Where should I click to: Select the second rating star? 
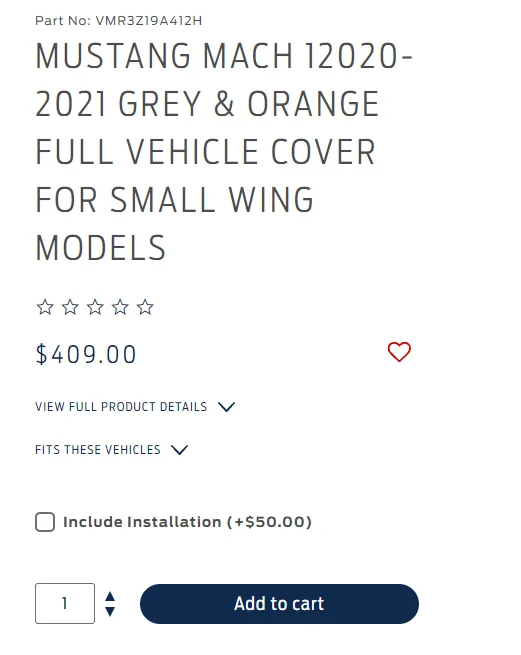point(70,307)
